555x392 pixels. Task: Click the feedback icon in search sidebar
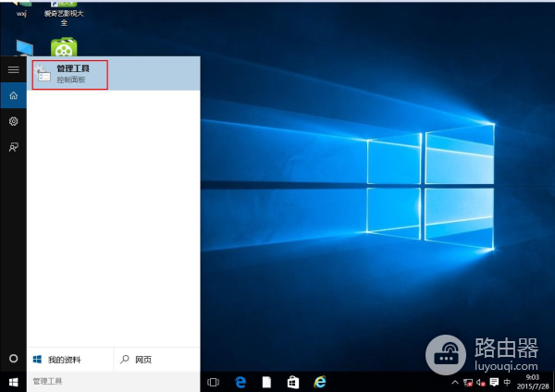tap(13, 147)
